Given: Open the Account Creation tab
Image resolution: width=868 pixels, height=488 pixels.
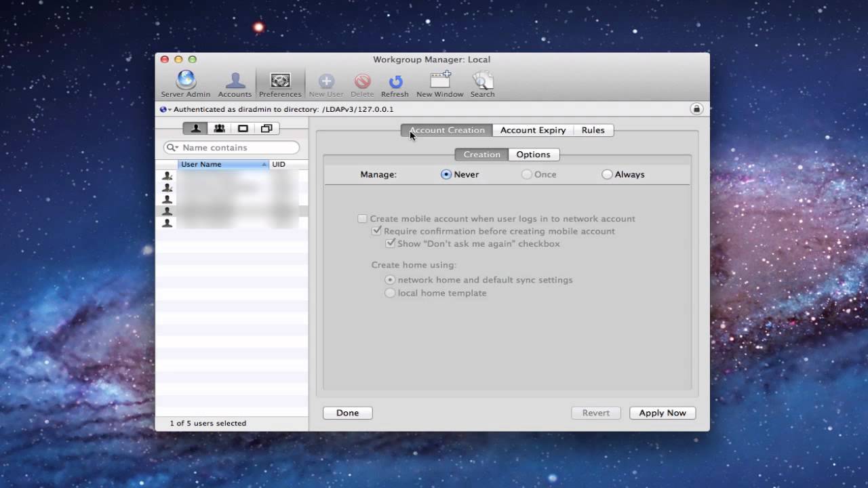Looking at the screenshot, I should (x=447, y=130).
